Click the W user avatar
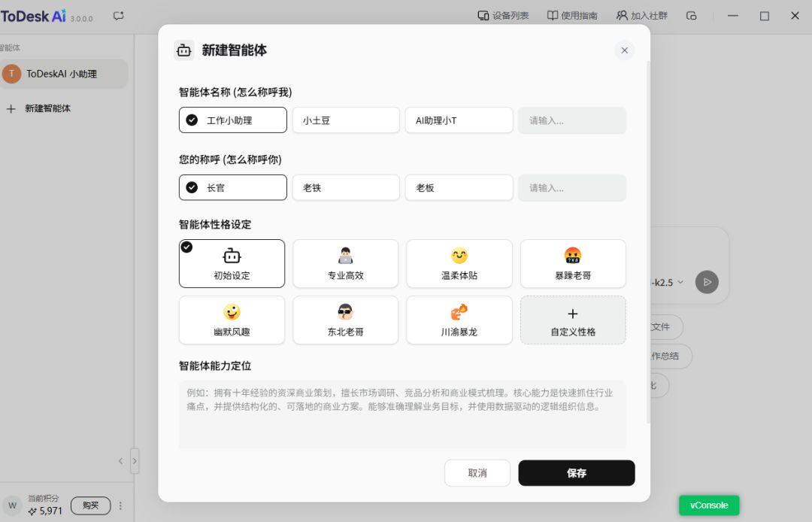 pos(13,505)
